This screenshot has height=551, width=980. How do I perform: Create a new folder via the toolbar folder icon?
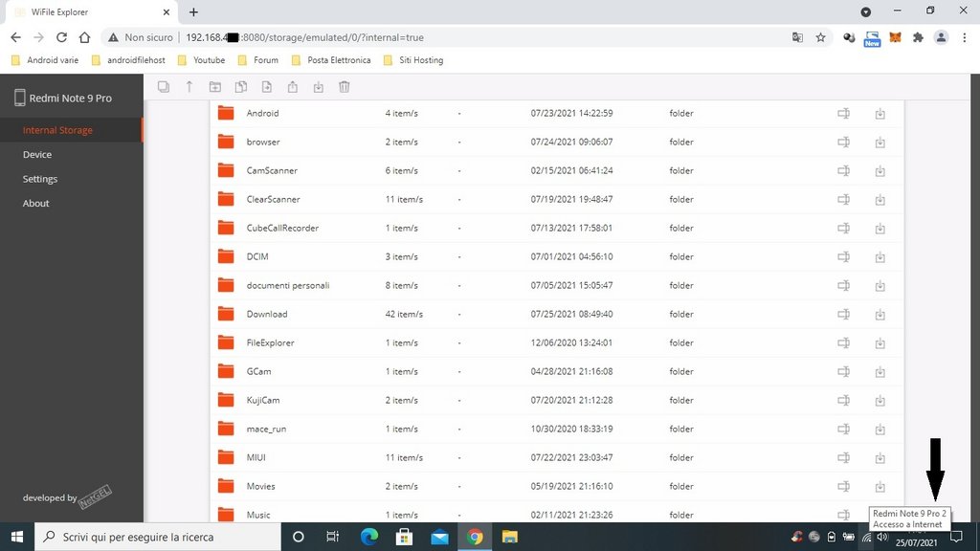click(x=215, y=87)
